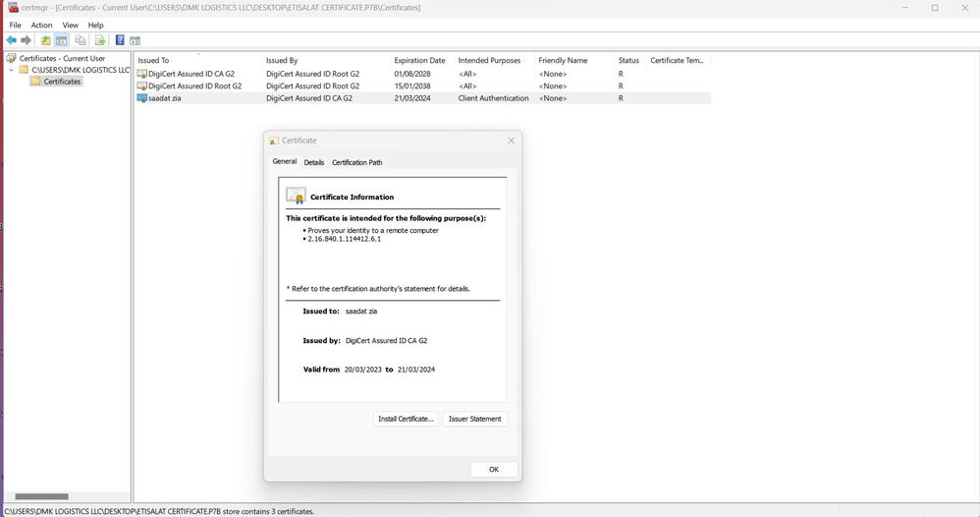The height and width of the screenshot is (517, 980).
Task: Click the certmgr app icon in title bar
Action: click(x=13, y=8)
